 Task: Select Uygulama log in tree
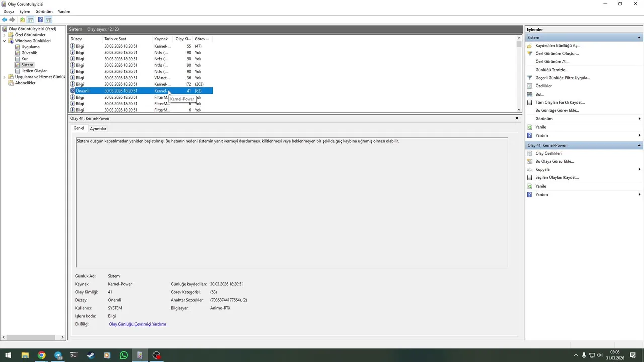[x=30, y=47]
